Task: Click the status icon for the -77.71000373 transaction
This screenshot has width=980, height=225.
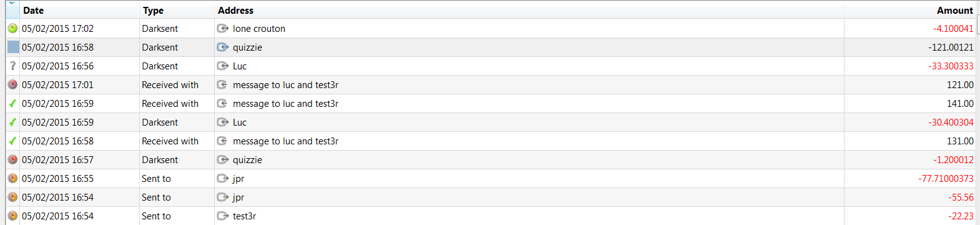Action: point(12,178)
